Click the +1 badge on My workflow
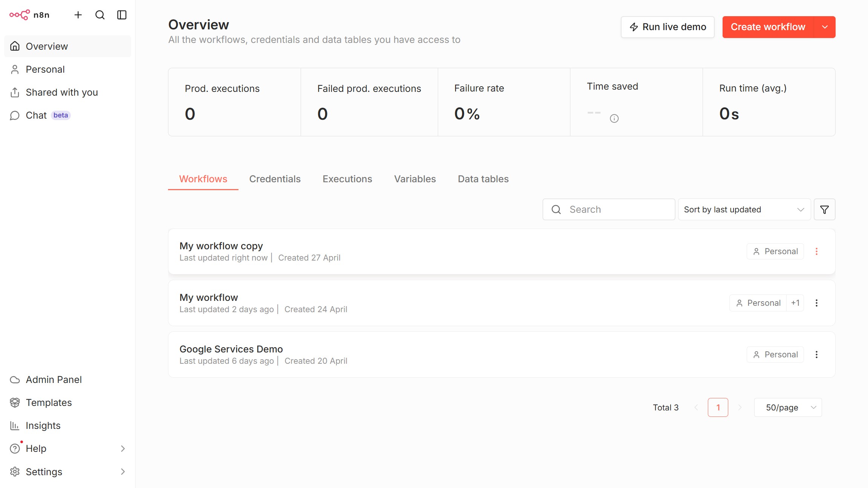This screenshot has width=868, height=488. click(795, 303)
